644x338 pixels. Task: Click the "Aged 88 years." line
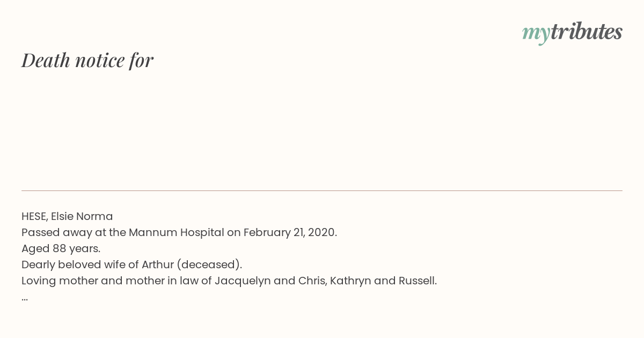click(x=61, y=248)
